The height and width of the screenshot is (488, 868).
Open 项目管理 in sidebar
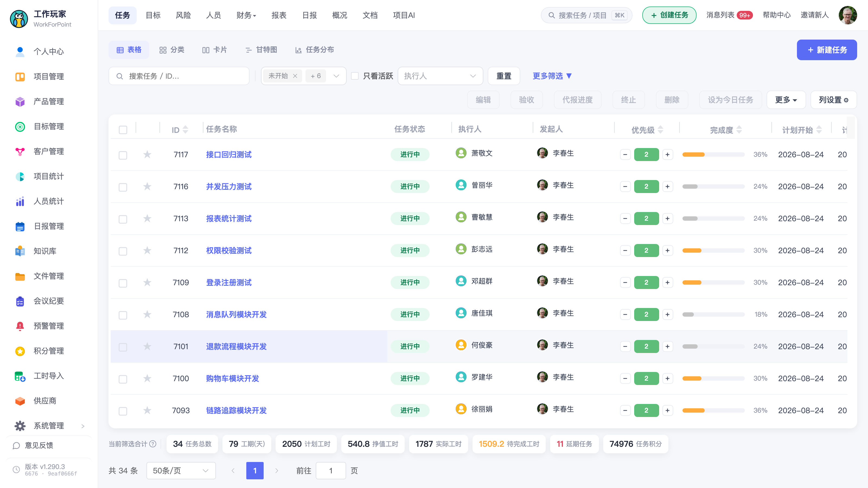pyautogui.click(x=49, y=76)
